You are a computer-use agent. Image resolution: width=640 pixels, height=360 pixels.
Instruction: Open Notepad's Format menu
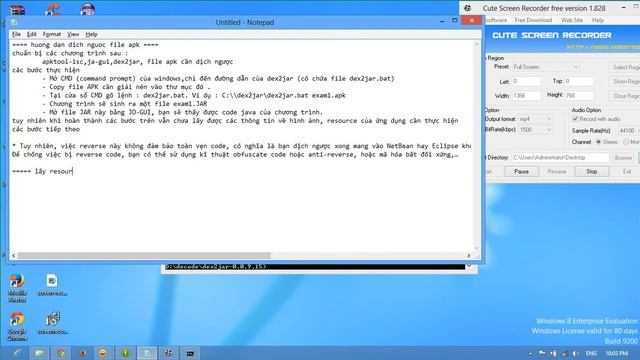(x=52, y=34)
